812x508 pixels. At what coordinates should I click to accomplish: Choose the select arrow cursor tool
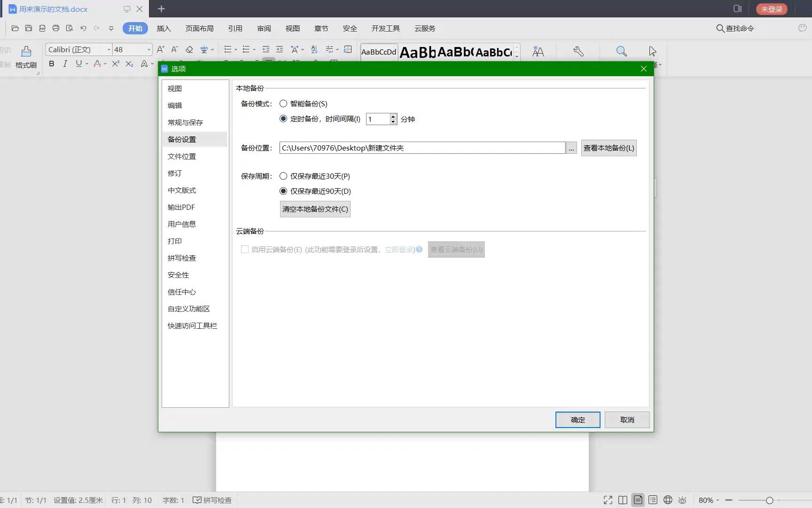pos(652,51)
